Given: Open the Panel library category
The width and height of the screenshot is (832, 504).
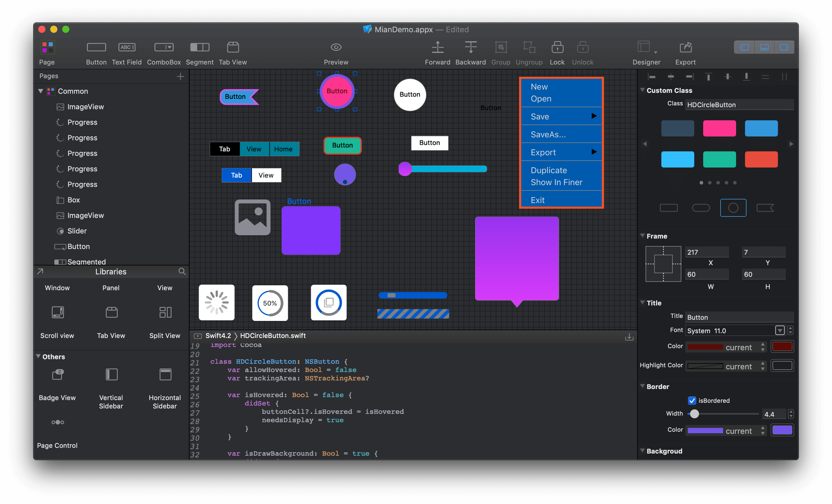Looking at the screenshot, I should 111,288.
